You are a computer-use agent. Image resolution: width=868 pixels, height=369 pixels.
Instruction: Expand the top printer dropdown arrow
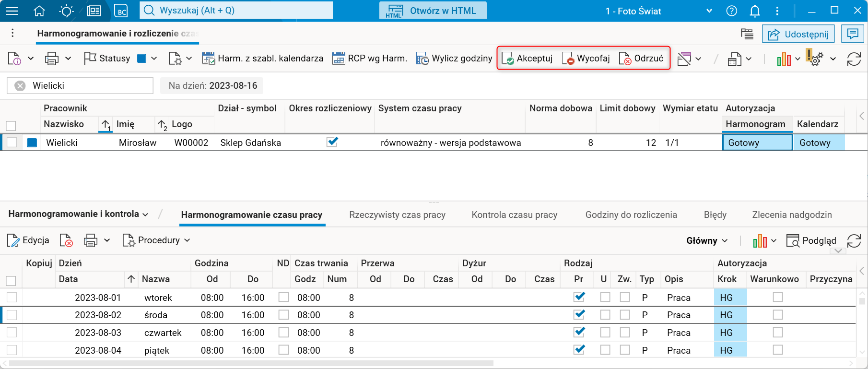click(x=68, y=59)
